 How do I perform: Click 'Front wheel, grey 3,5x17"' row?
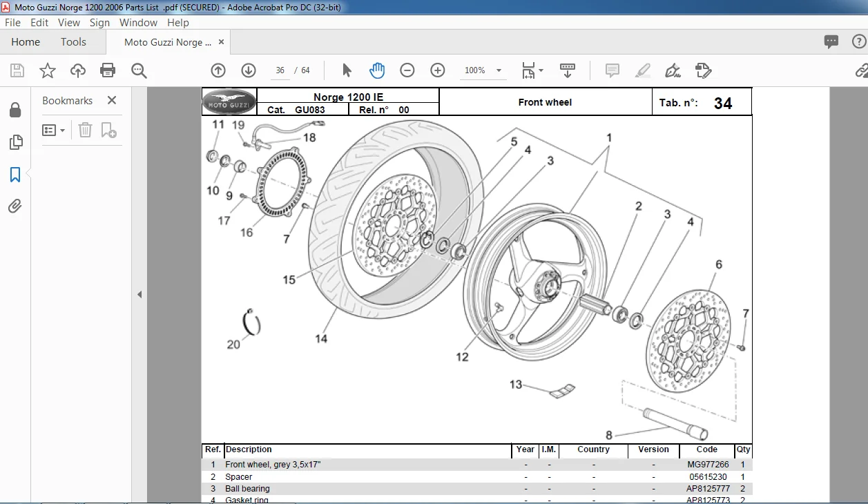click(x=273, y=465)
